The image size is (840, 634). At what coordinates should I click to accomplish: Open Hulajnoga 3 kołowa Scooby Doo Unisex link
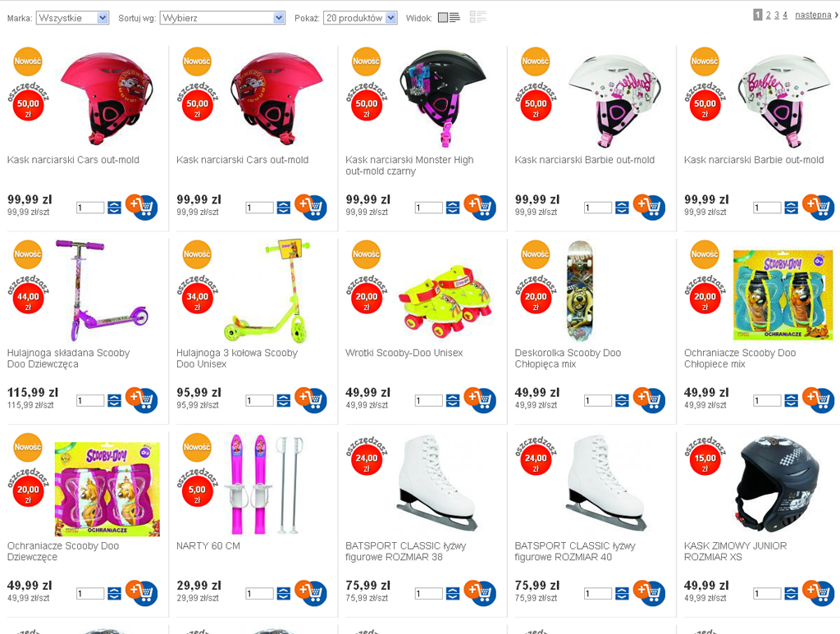point(237,358)
